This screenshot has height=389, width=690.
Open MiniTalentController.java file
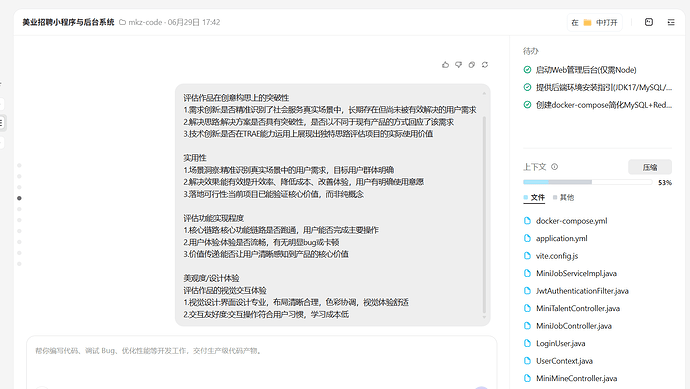tap(578, 308)
